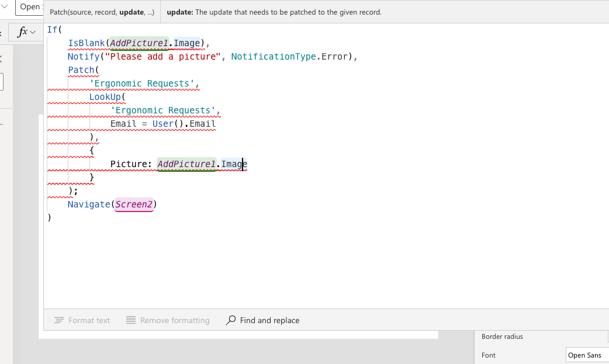The width and height of the screenshot is (609, 364).
Task: Open the fx dropdown chevron
Action: coord(32,32)
